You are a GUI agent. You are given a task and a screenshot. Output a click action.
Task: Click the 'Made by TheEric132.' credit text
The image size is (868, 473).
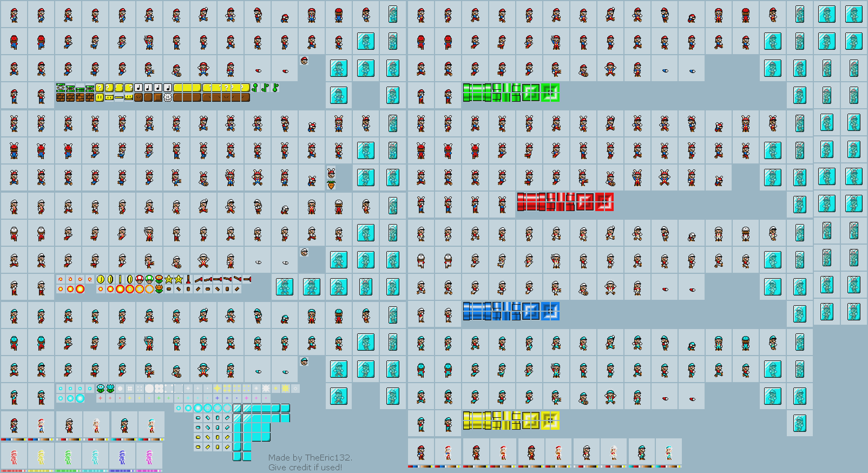(x=310, y=458)
